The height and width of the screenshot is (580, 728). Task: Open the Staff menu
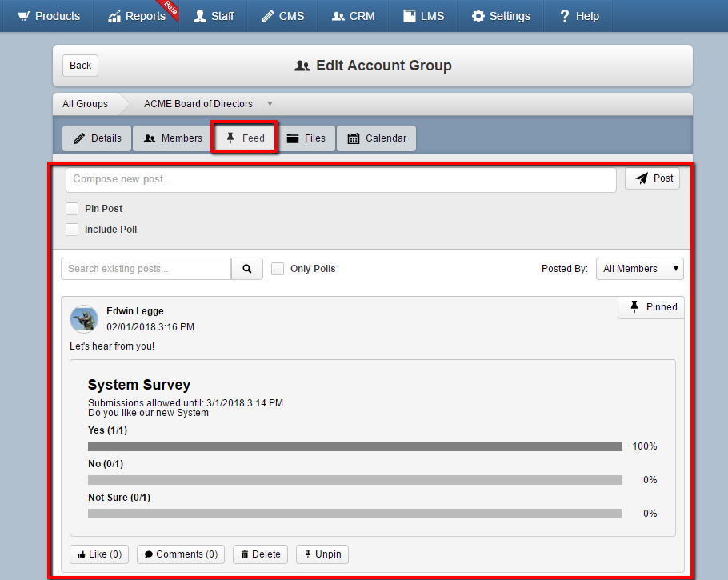214,16
